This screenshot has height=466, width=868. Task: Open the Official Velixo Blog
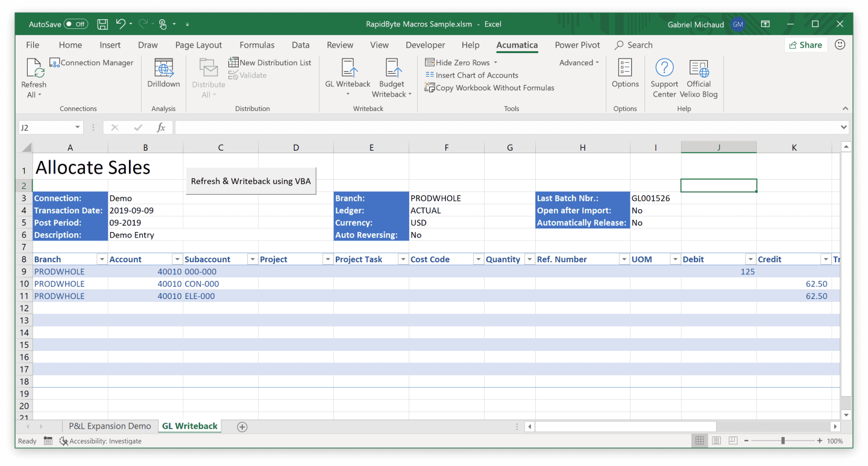(x=698, y=77)
